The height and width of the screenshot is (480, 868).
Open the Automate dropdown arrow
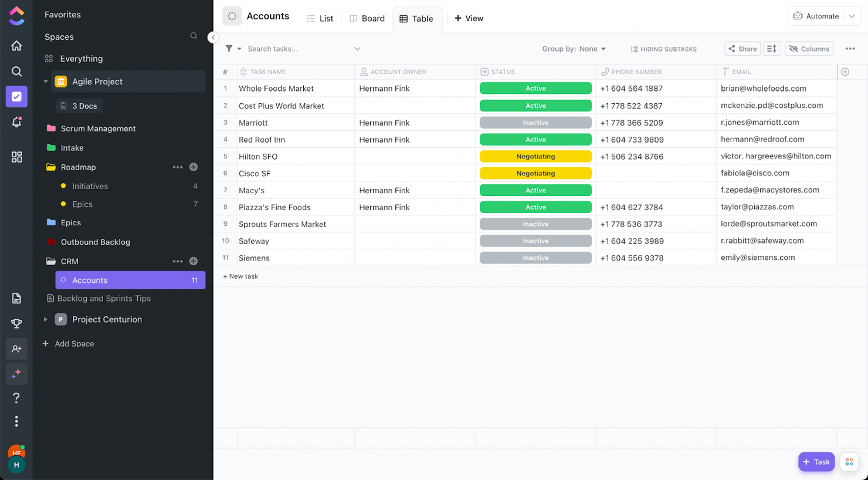[852, 16]
